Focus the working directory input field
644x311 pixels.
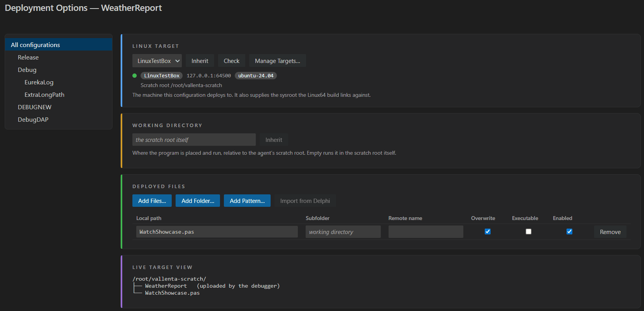194,140
